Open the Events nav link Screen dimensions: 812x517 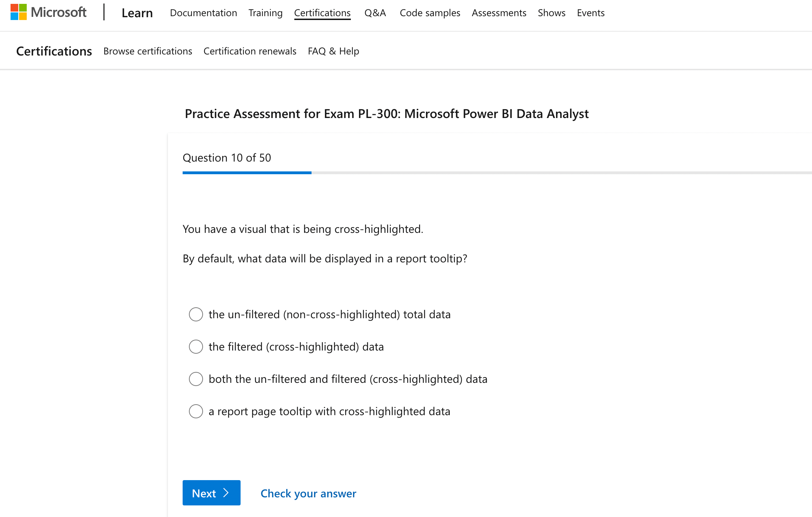591,13
